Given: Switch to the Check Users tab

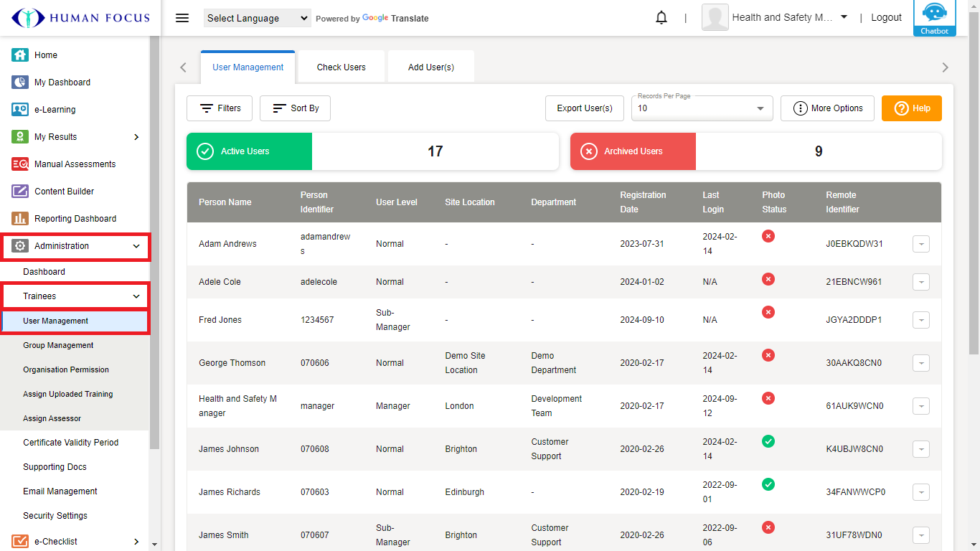Looking at the screenshot, I should click(x=341, y=67).
